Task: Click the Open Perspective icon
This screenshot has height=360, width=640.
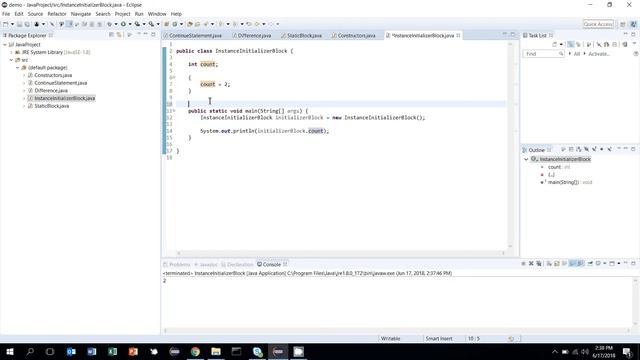Action: pos(623,24)
